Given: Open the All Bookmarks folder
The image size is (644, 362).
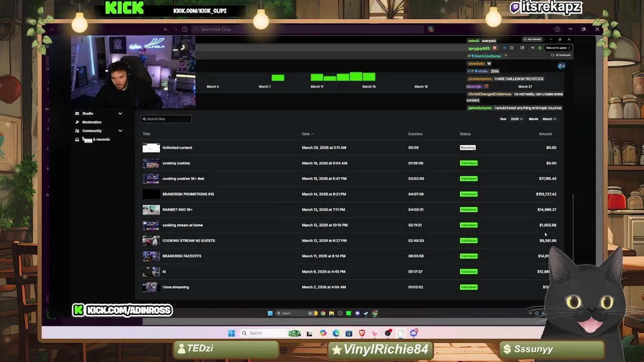Looking at the screenshot, I should (x=560, y=55).
